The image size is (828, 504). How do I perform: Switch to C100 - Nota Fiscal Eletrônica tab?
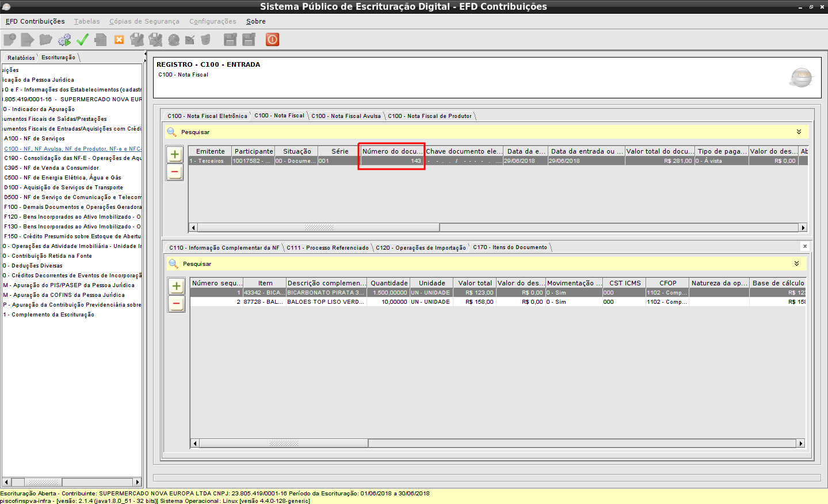pos(207,116)
